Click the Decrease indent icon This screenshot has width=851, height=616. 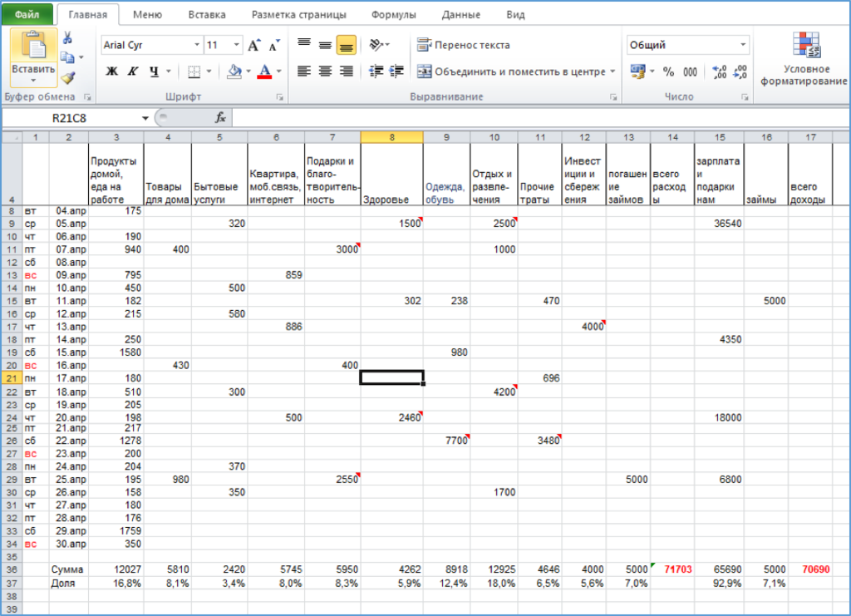376,71
